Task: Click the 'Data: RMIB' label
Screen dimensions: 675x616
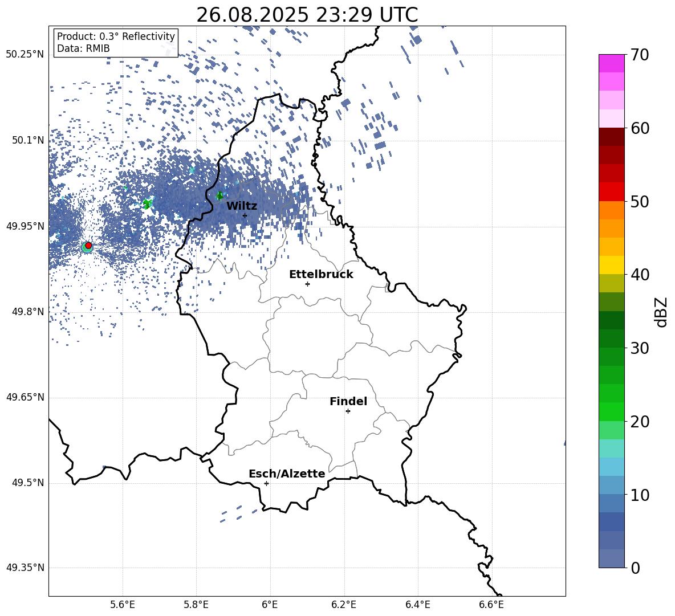Action: pos(83,48)
